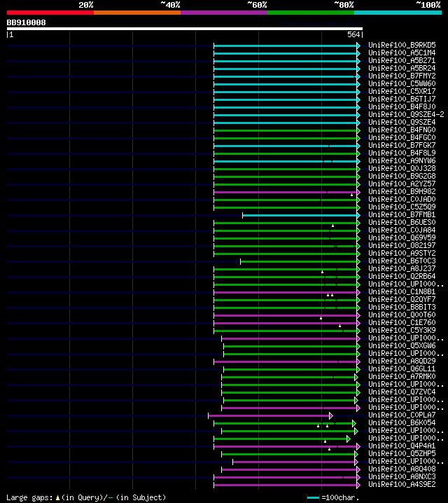Select the UniRef100_C0PLA7 entry
This screenshot has width=448, height=503.
click(x=402, y=415)
